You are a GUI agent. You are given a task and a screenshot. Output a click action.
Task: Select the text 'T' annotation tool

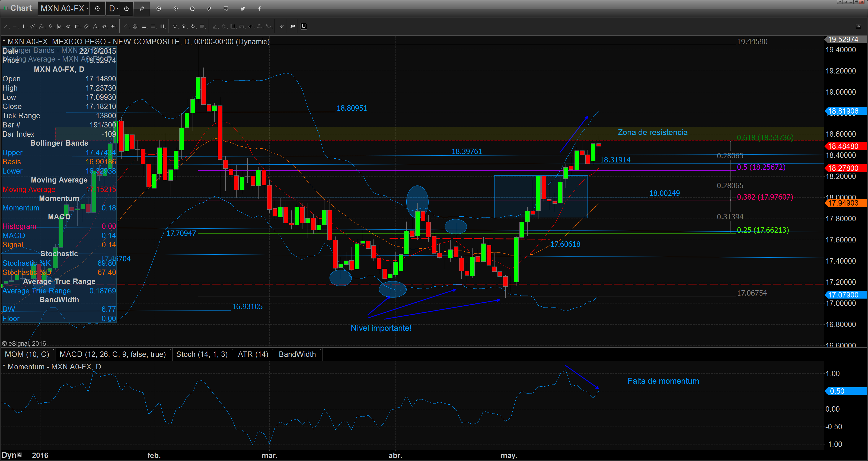click(x=175, y=26)
